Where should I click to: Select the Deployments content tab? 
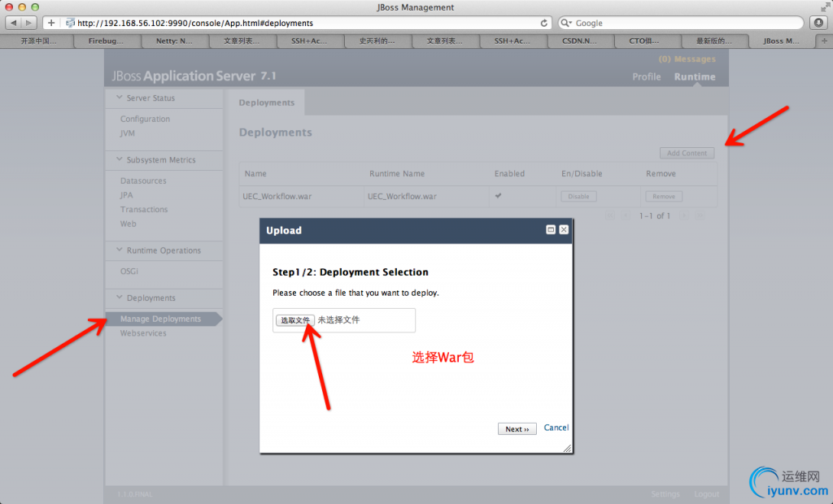coord(267,102)
